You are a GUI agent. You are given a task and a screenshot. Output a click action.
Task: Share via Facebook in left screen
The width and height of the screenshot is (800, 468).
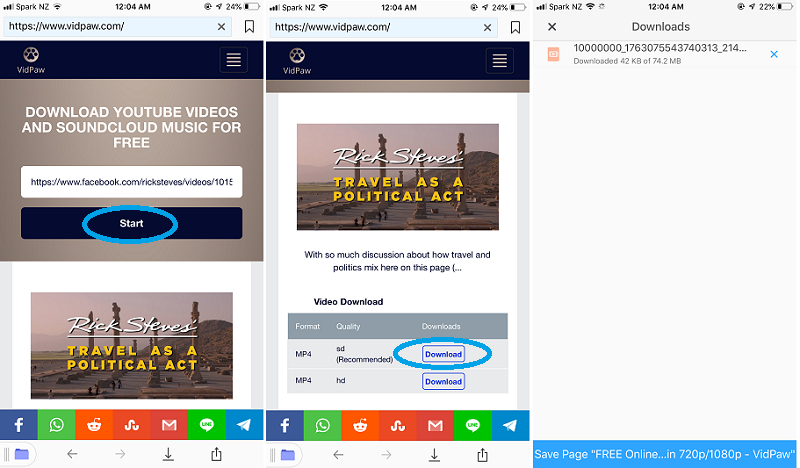pyautogui.click(x=19, y=425)
